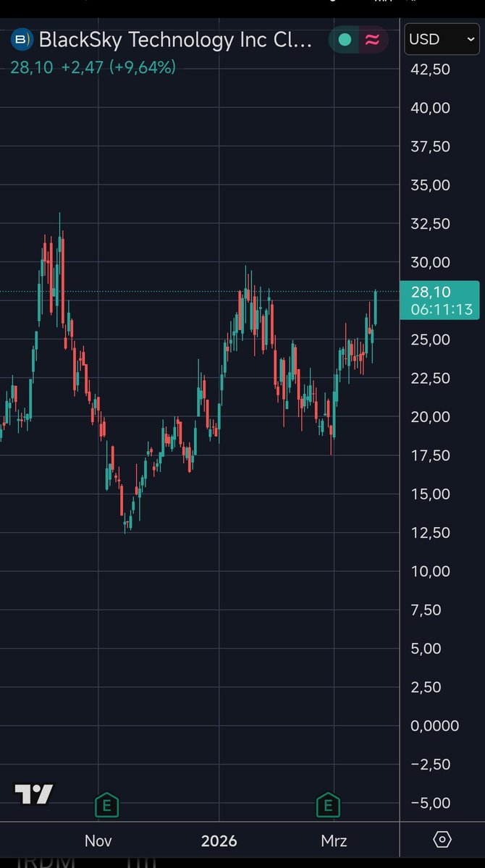Viewport: 485px width, 868px height.
Task: Open the March earnings E marker
Action: 328,806
